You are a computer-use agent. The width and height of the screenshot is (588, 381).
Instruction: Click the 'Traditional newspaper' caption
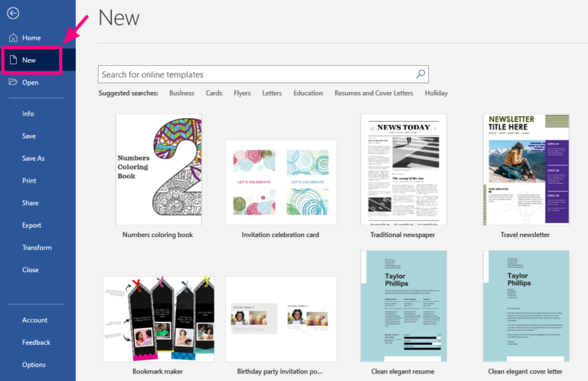pos(403,235)
